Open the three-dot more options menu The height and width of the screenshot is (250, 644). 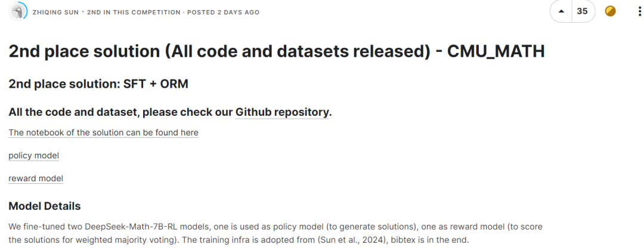tap(639, 11)
